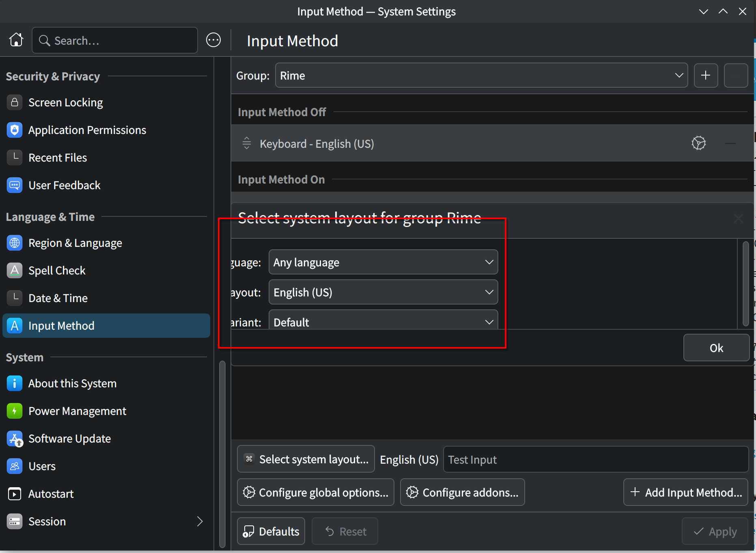Open the Group Rime dropdown
The height and width of the screenshot is (553, 756).
coord(481,76)
